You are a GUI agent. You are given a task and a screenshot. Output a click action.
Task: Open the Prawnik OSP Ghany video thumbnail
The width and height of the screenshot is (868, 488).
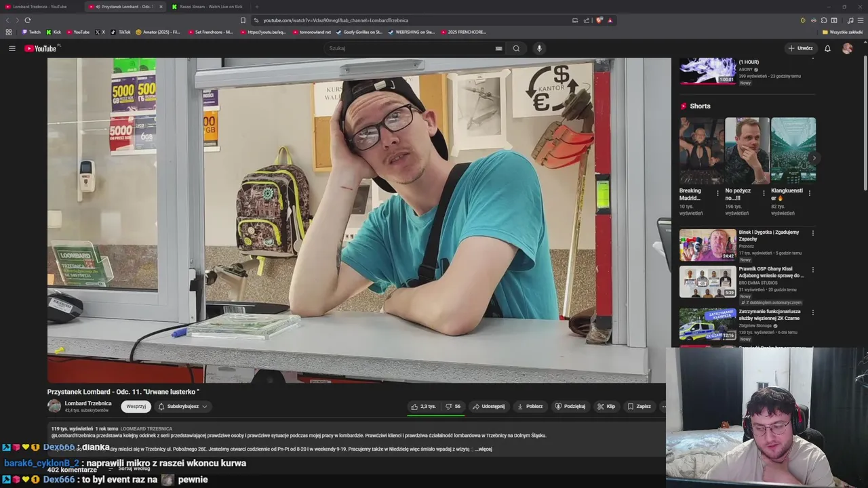point(707,281)
